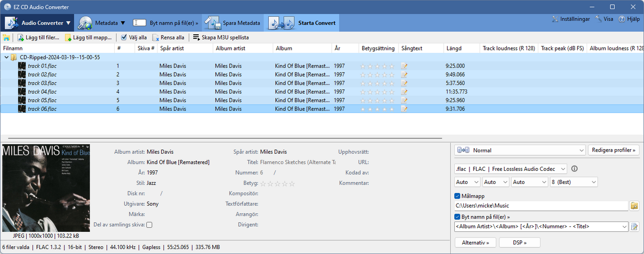Sort by the Album artist column header

[243, 48]
